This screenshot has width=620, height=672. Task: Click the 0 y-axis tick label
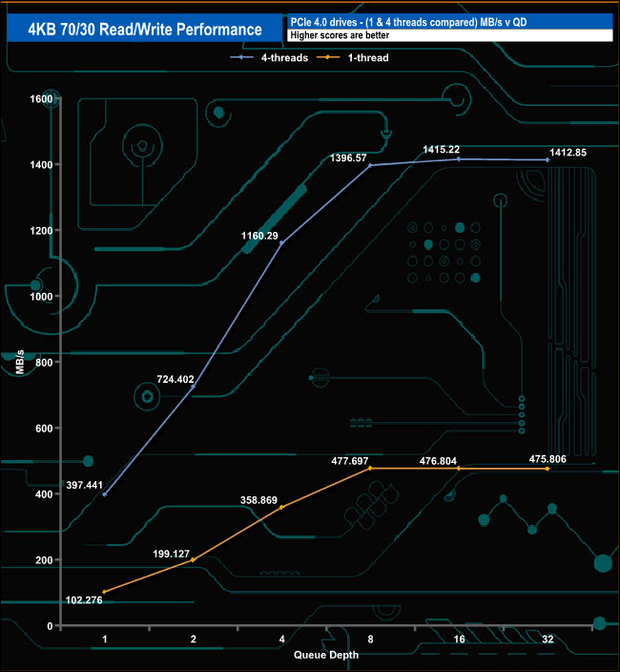pyautogui.click(x=50, y=626)
